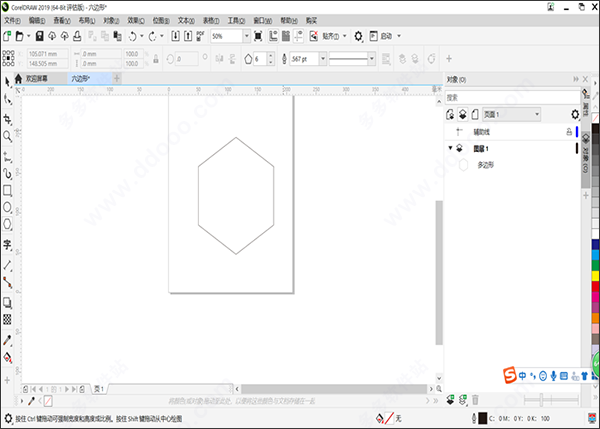Screen dimensions: 600x429
Task: Collapse Layer 1 tree arrow
Action: pyautogui.click(x=450, y=148)
